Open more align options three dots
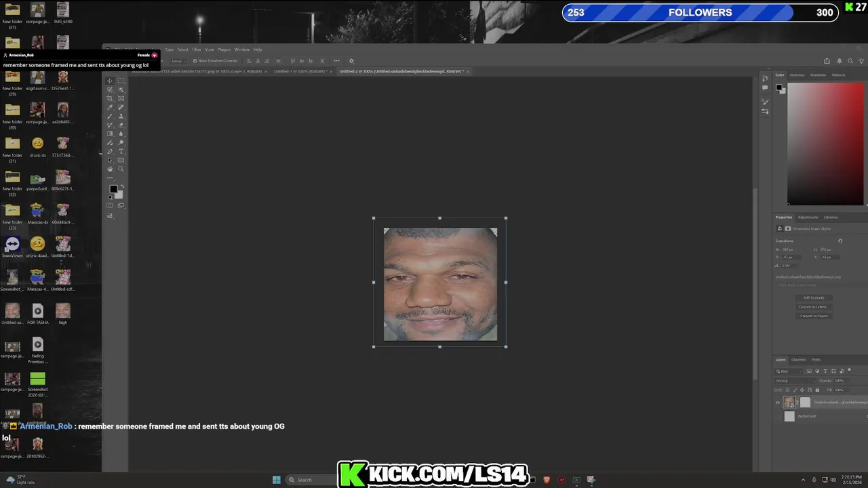This screenshot has width=868, height=488. 336,61
